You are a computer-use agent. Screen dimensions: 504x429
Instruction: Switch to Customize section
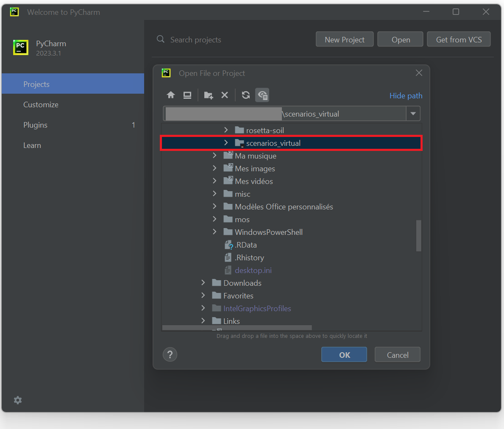click(x=73, y=104)
